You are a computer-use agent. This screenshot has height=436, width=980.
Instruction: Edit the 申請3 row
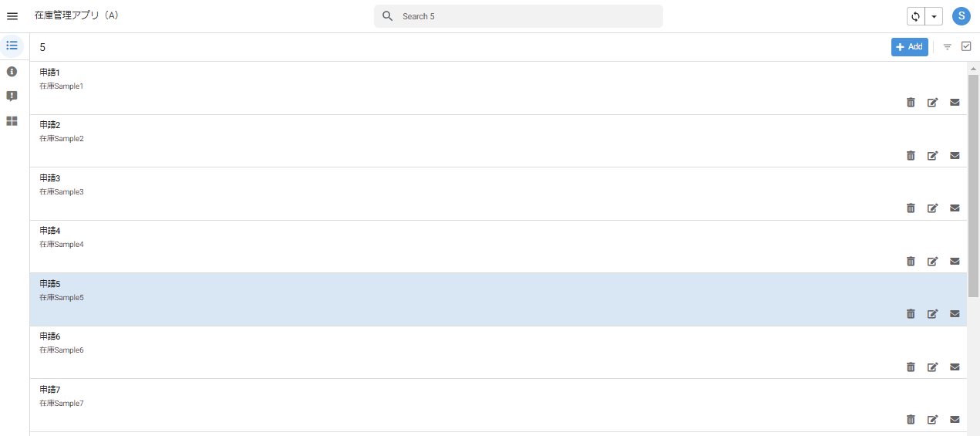pyautogui.click(x=932, y=208)
